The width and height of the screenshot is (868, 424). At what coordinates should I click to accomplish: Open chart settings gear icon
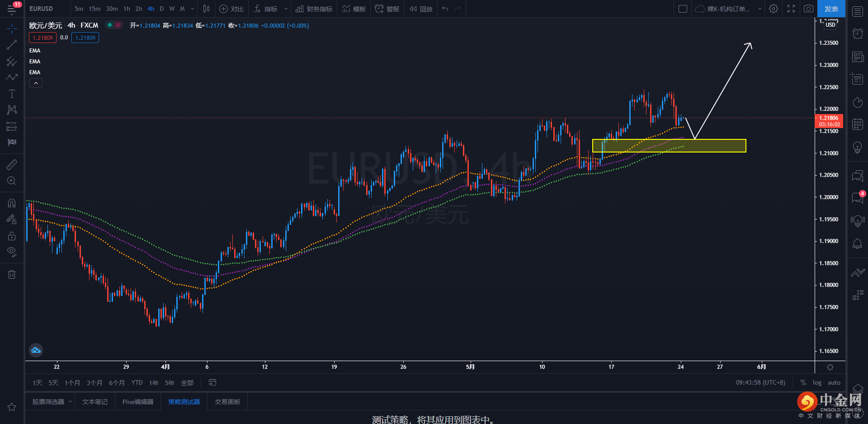pos(774,9)
